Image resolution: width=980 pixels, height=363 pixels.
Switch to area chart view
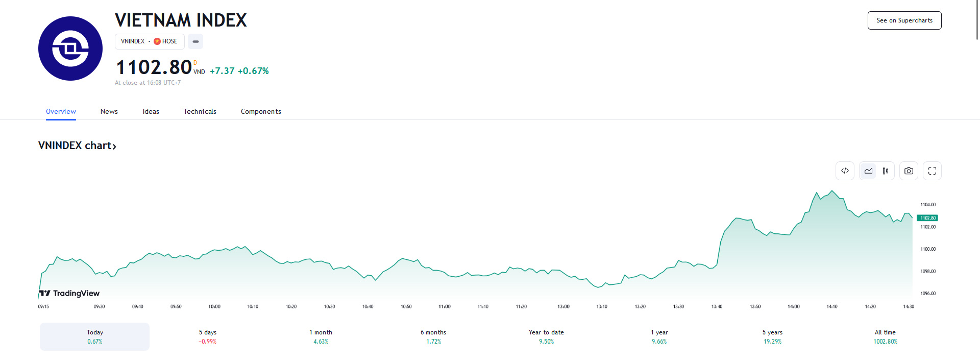click(x=868, y=171)
